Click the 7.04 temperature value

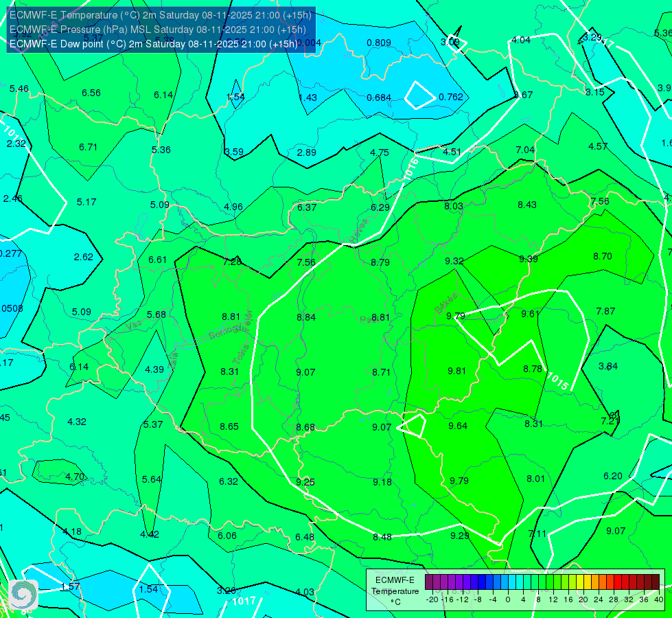(525, 150)
